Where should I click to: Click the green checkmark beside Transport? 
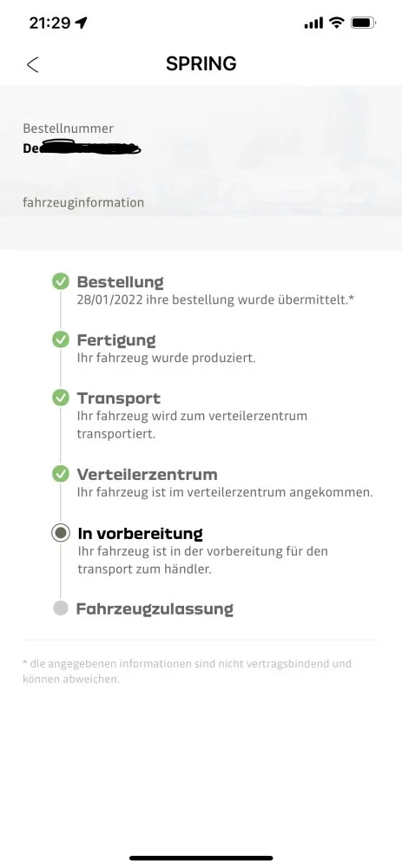point(61,398)
